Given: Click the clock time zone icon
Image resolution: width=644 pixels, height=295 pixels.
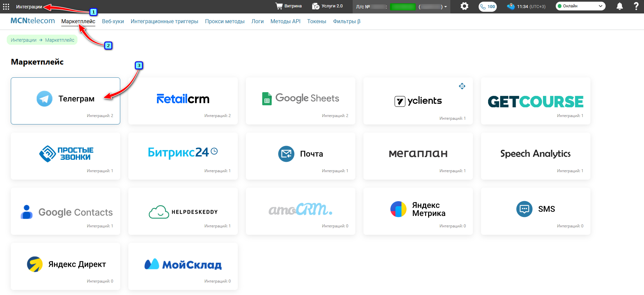Looking at the screenshot, I should coord(511,6).
